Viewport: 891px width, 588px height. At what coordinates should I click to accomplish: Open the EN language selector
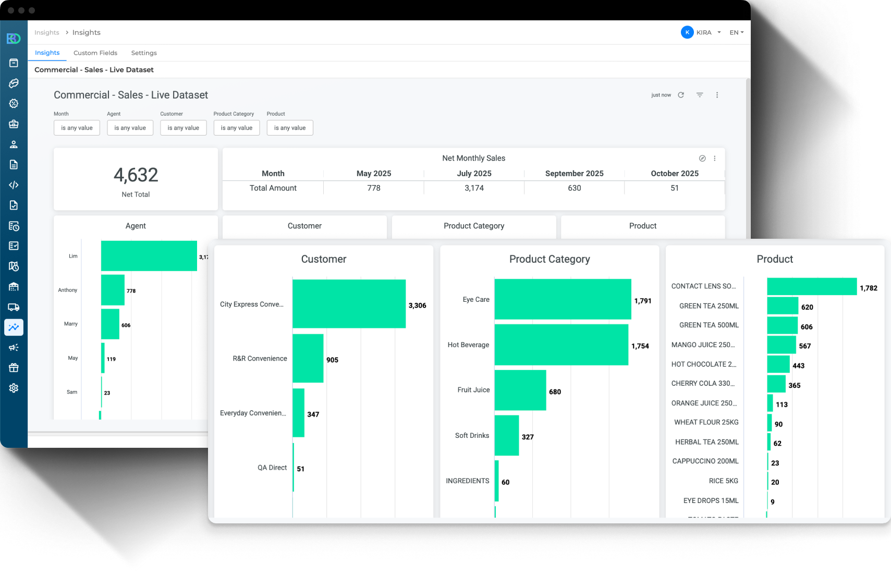(x=736, y=32)
